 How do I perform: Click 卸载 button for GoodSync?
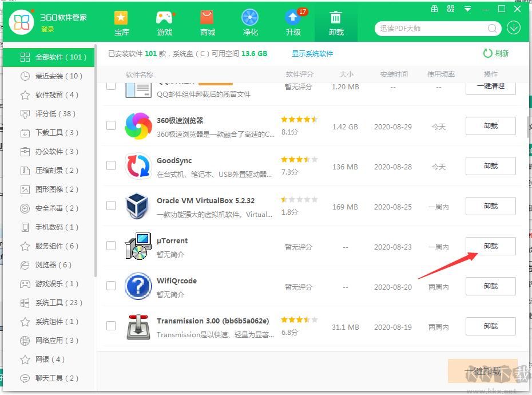point(491,166)
